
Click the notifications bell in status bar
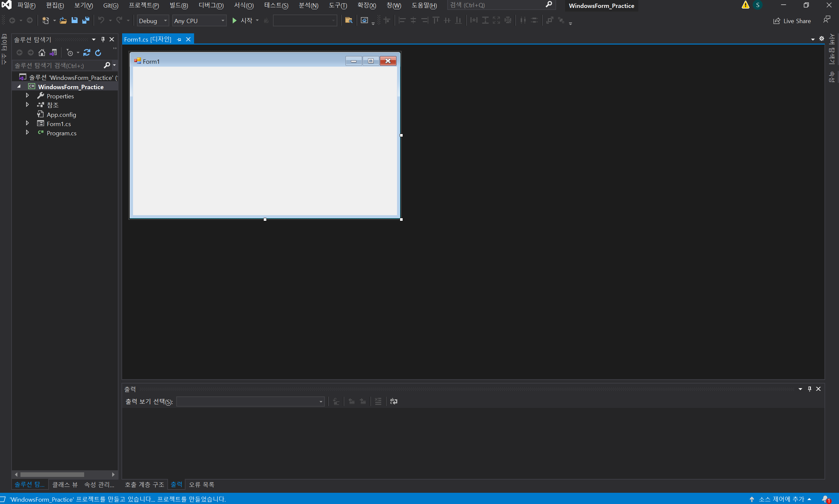click(x=826, y=499)
